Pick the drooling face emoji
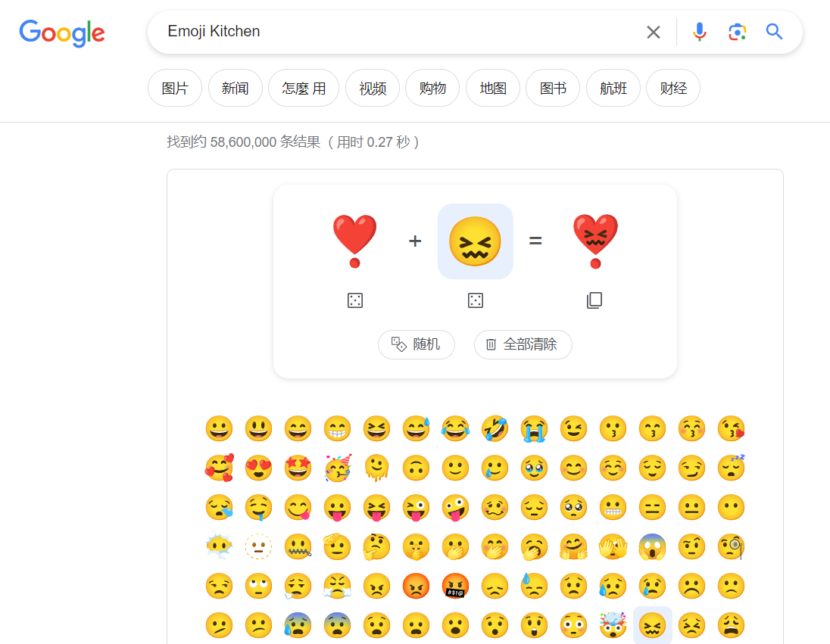Screen dimensions: 830x644 [258, 508]
